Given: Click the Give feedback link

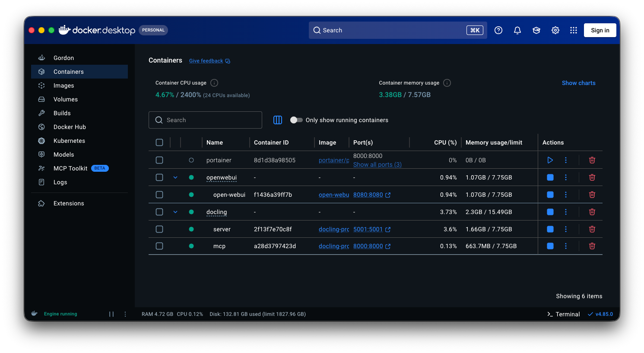Looking at the screenshot, I should tap(209, 61).
